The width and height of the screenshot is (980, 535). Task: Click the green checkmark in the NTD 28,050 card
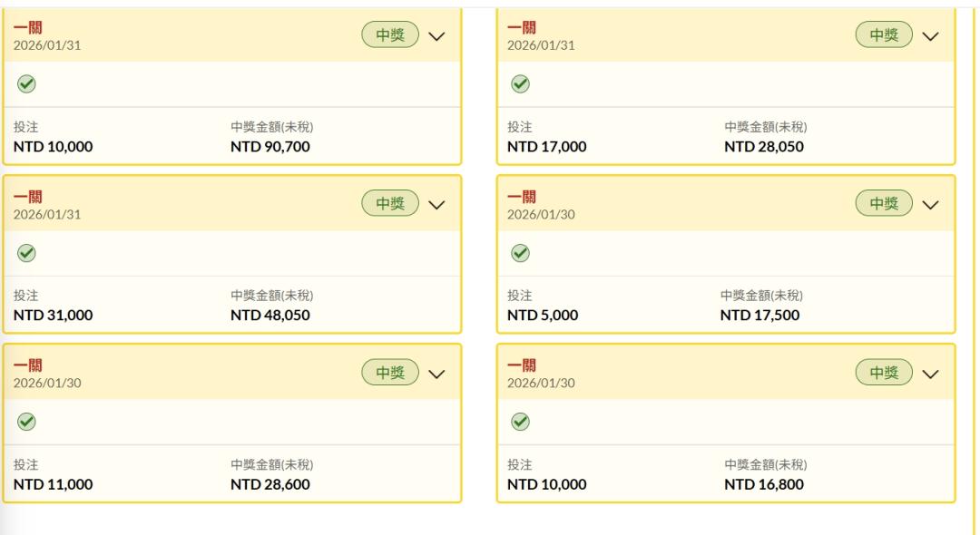coord(521,83)
